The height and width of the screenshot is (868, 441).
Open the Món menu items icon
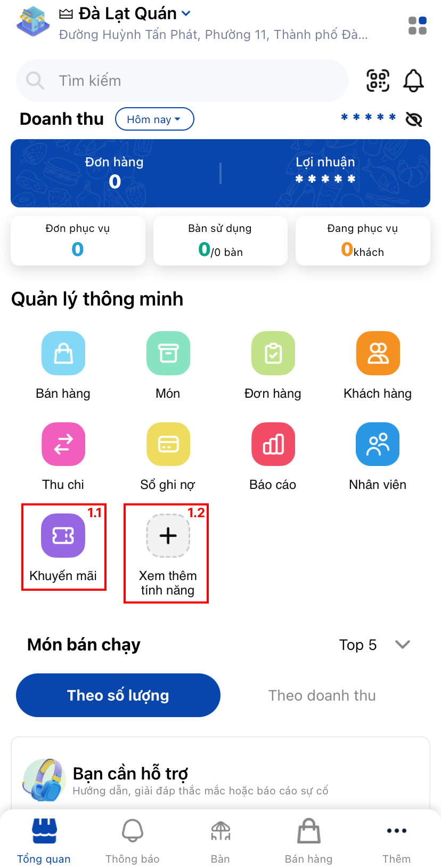coord(168,353)
